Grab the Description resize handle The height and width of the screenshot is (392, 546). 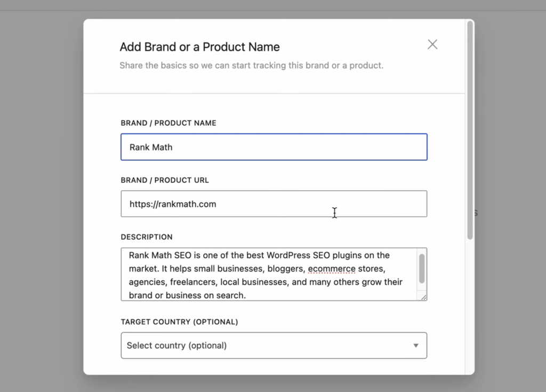(x=423, y=297)
